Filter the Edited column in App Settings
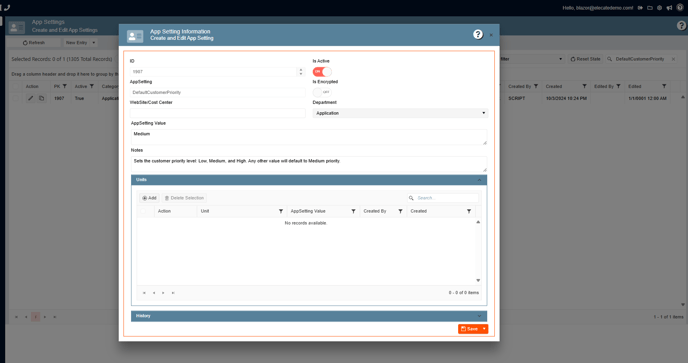688x363 pixels. (664, 86)
